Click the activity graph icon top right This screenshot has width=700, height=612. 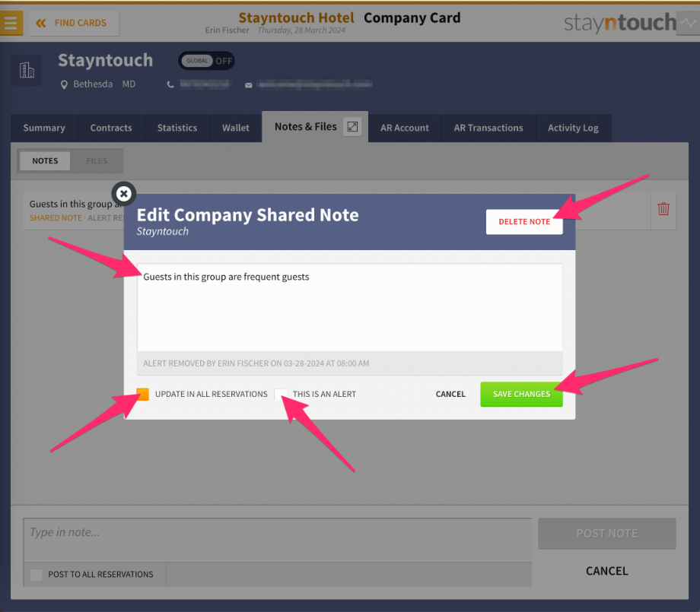tap(689, 23)
